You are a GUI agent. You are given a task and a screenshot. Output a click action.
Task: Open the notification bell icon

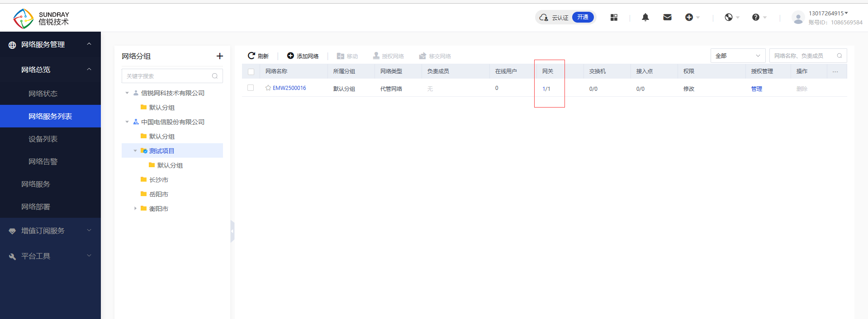(645, 17)
